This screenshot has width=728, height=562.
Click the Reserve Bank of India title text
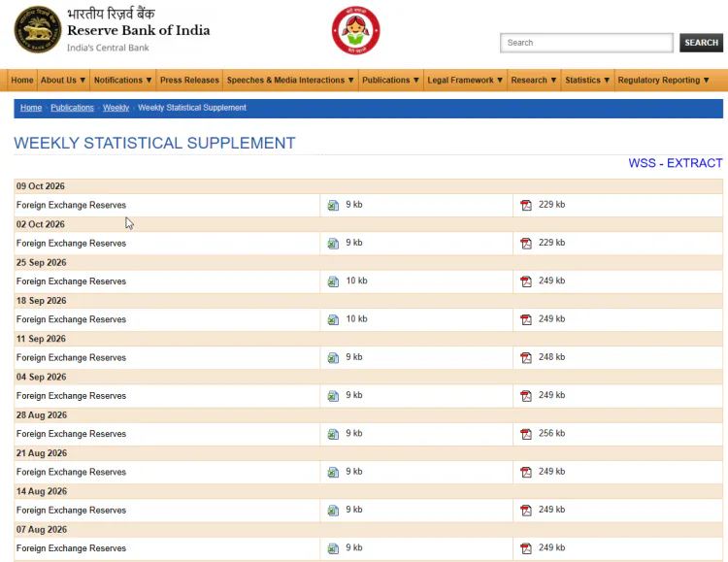tap(139, 30)
